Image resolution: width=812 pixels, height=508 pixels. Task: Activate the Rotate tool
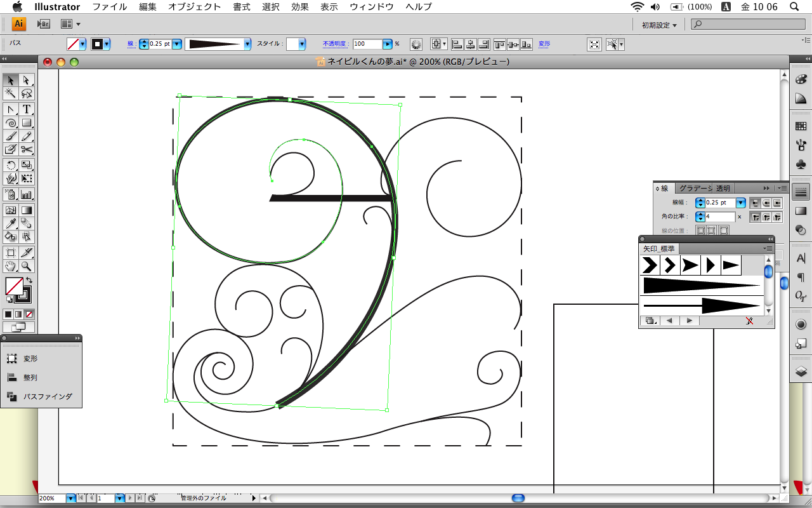11,165
